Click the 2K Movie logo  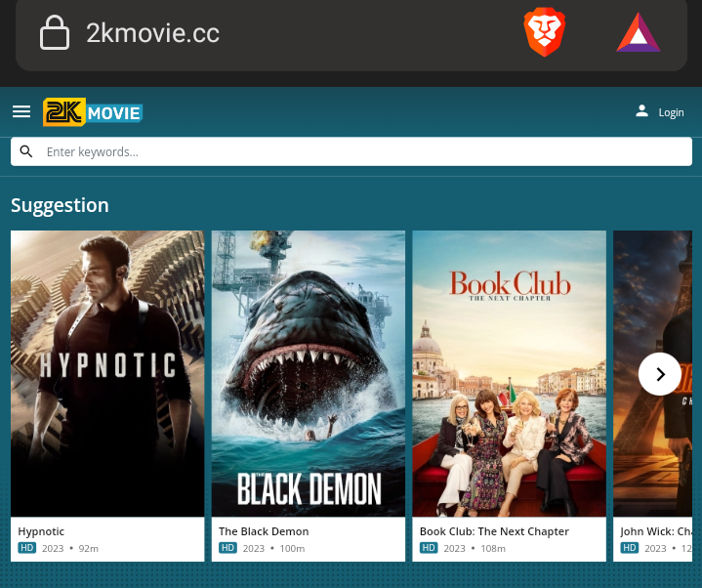(93, 112)
